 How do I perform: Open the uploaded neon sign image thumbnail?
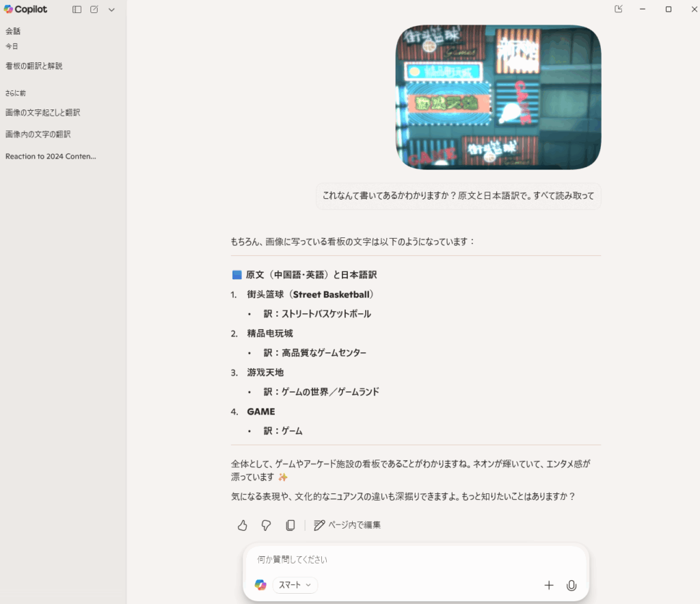click(498, 97)
